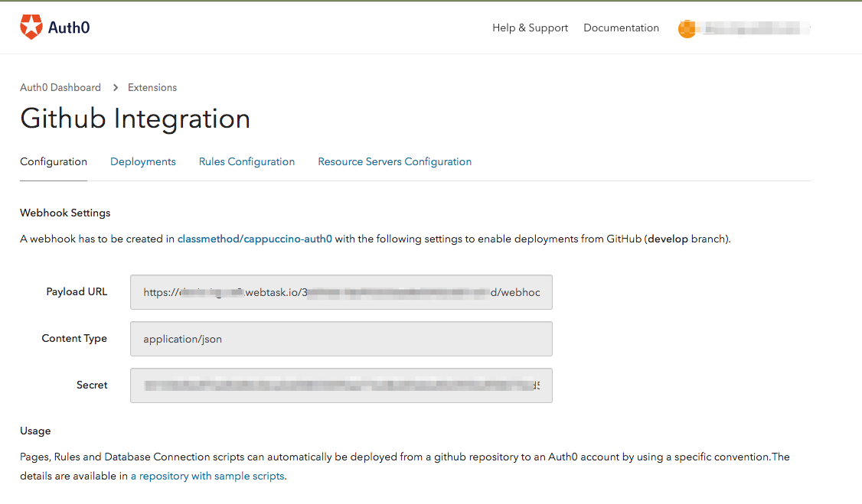862x504 pixels.
Task: Open Help & Support
Action: (530, 28)
